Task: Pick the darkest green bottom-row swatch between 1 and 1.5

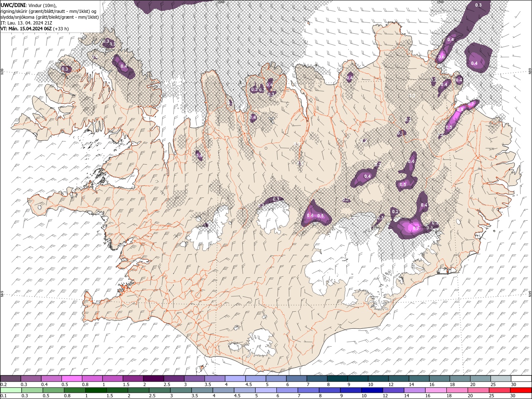Action: click(x=96, y=390)
